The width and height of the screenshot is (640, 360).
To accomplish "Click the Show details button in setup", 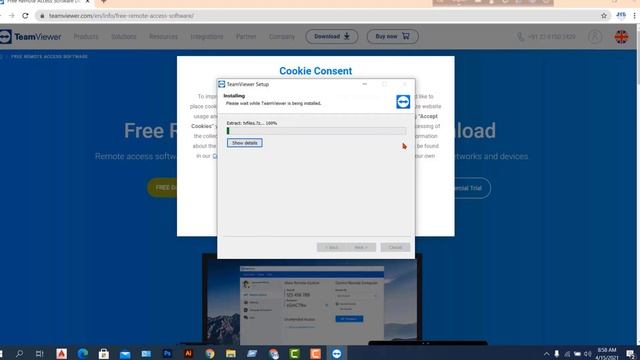I will pos(244,143).
